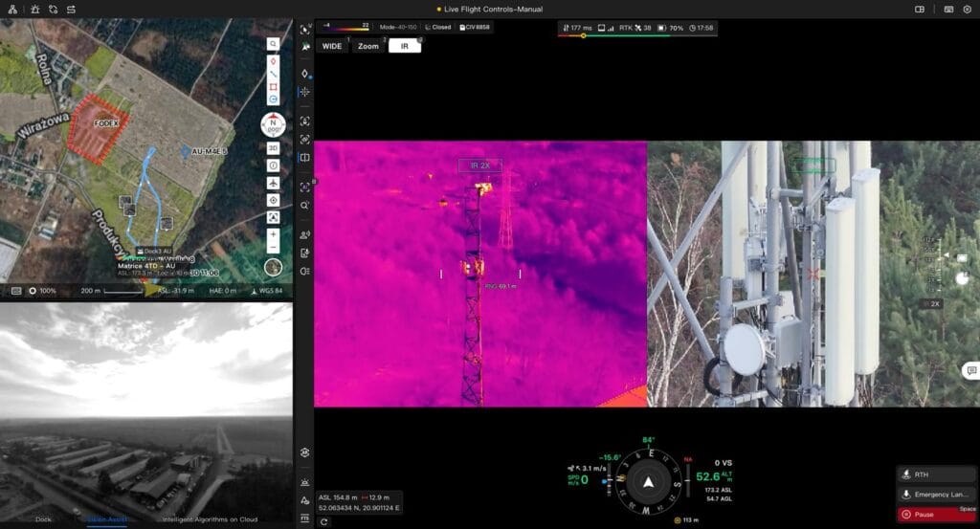Click the cursor control mode icon in sidebar
980x529 pixels.
[x=305, y=30]
